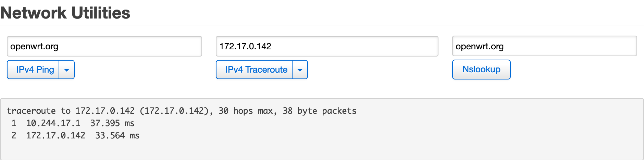The image size is (644, 160).
Task: Focus the nslookup host field above Nslookup
Action: (544, 46)
